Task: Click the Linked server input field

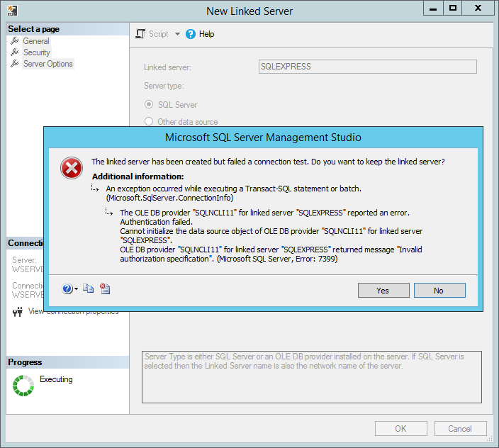Action: [x=368, y=67]
